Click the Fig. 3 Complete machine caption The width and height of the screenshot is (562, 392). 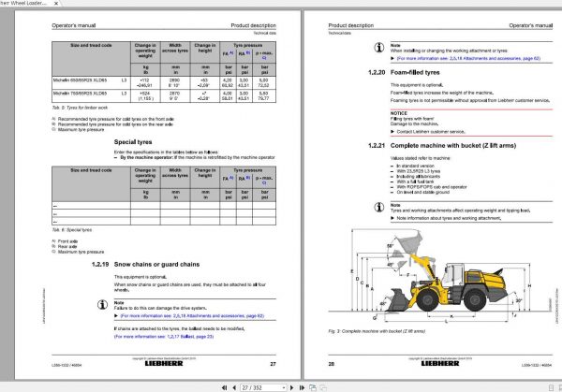pos(377,331)
